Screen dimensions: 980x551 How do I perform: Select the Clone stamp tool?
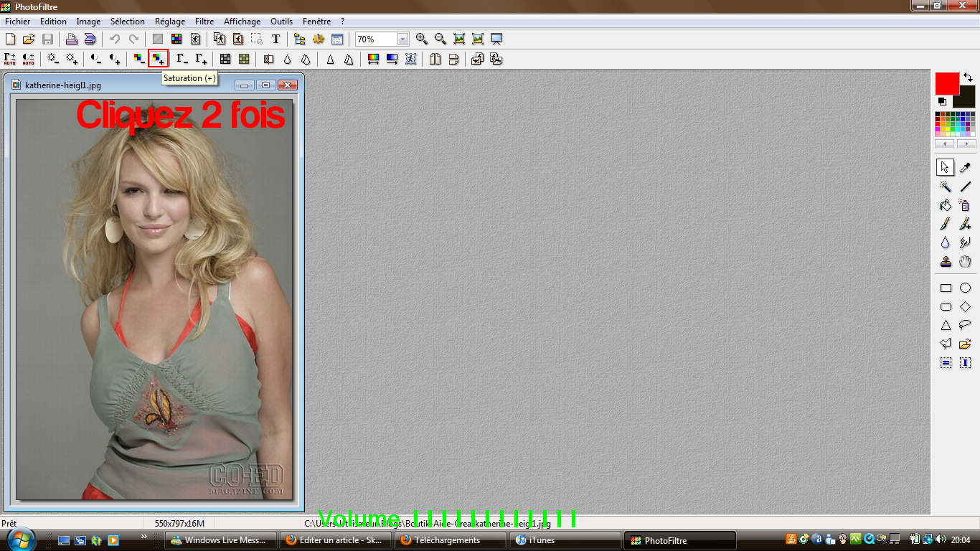(946, 261)
